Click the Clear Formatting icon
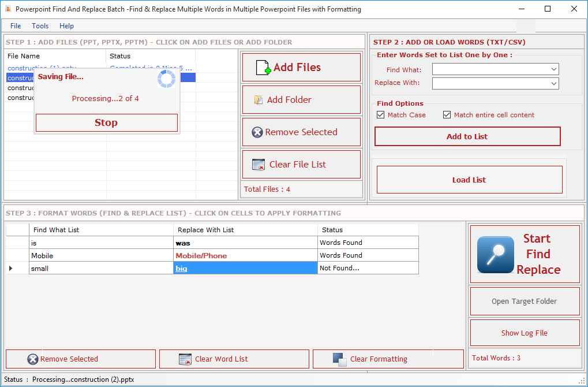The height and width of the screenshot is (387, 588). pyautogui.click(x=340, y=359)
